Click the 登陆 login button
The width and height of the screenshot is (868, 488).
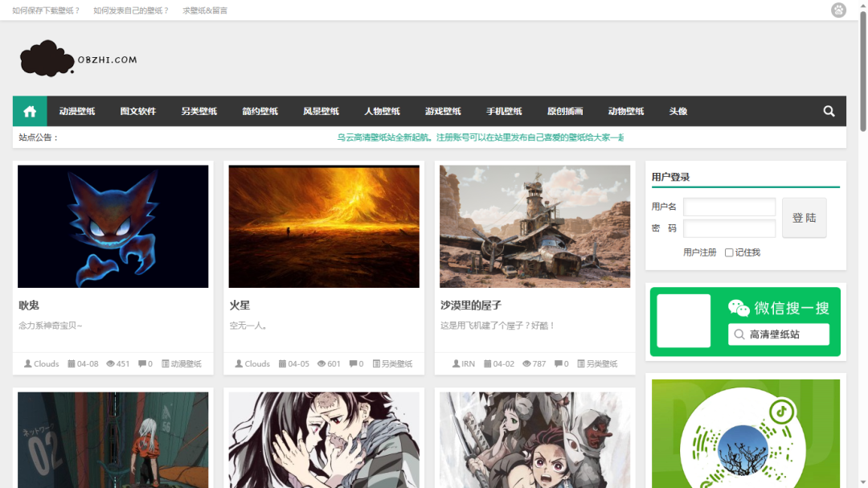[804, 218]
